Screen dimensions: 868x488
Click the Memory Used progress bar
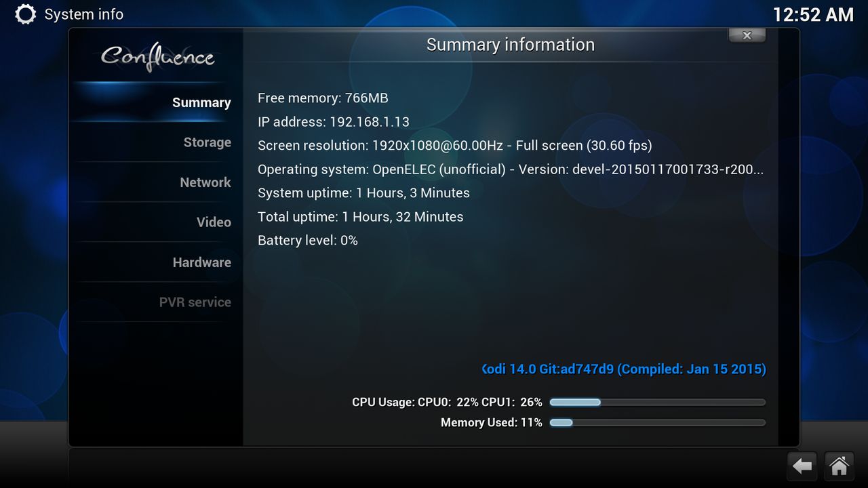(x=656, y=423)
